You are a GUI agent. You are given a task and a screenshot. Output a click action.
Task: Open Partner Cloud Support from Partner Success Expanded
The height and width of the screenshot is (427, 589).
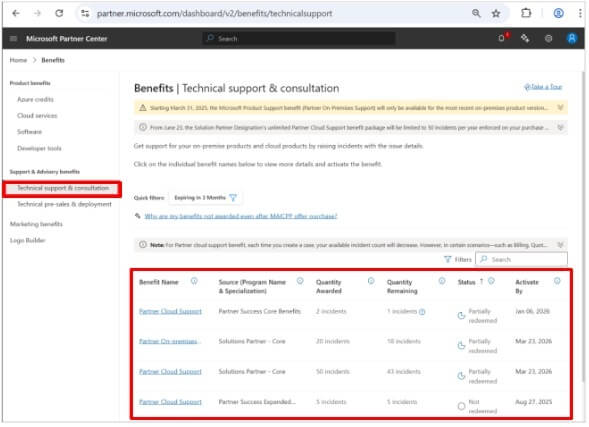point(170,402)
